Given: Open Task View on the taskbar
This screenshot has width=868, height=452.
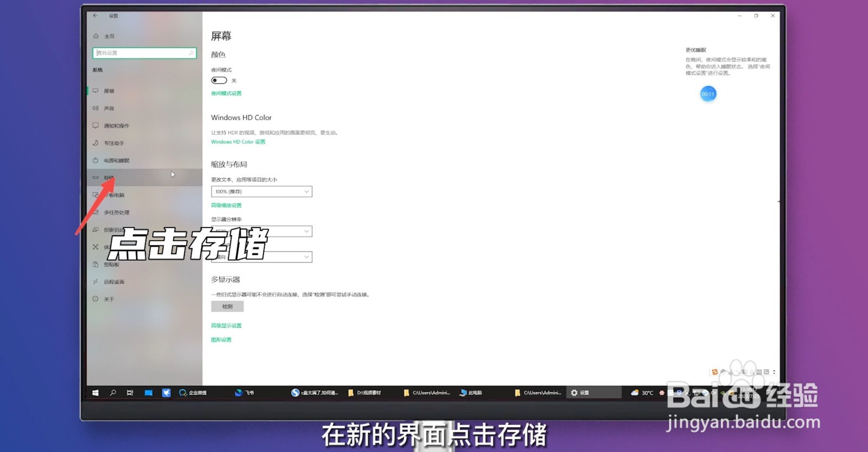Looking at the screenshot, I should click(130, 393).
